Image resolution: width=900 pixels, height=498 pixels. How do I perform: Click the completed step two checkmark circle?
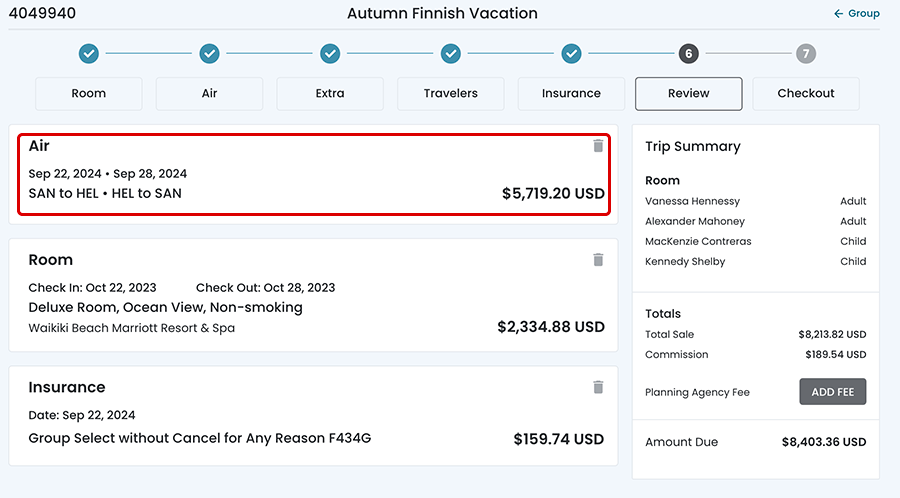pyautogui.click(x=209, y=53)
